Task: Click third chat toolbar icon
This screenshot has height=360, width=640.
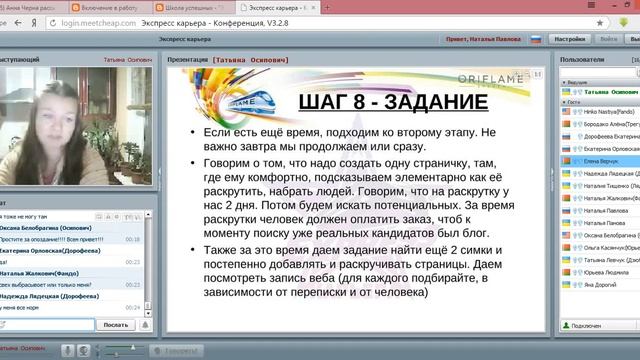Action: [x=117, y=217]
